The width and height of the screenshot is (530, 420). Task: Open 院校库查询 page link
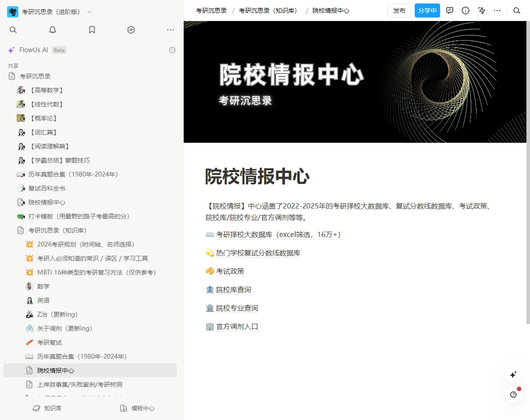[x=234, y=289]
